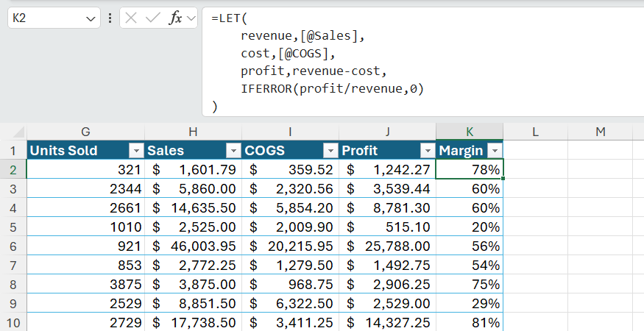Select COGS cell with 359.52
The height and width of the screenshot is (331, 644).
[x=290, y=169]
